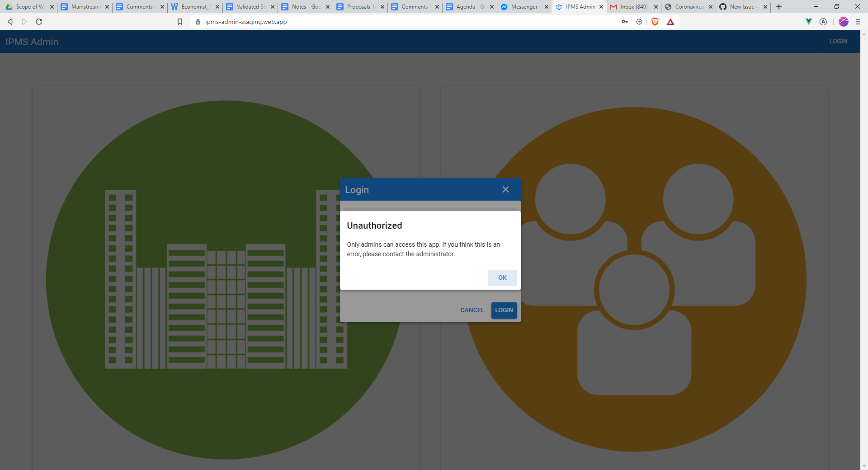The image size is (868, 470).
Task: Open saved passwords key icon
Action: coord(625,22)
